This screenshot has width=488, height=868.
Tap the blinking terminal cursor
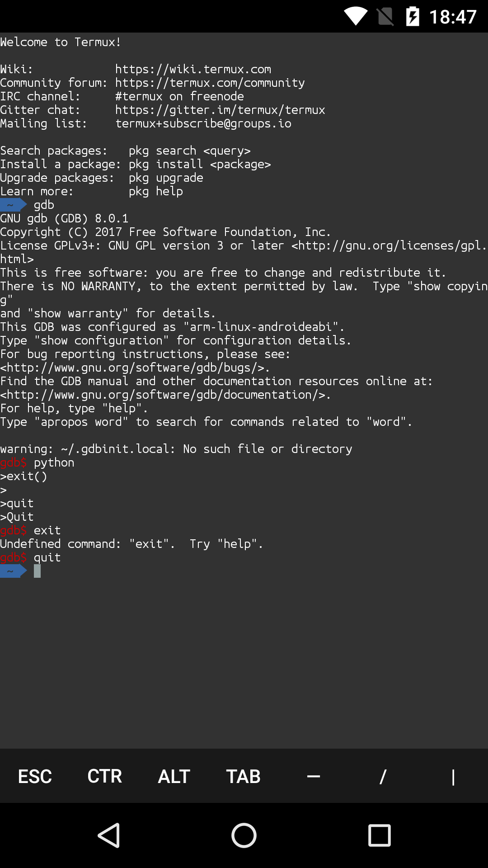tap(37, 571)
